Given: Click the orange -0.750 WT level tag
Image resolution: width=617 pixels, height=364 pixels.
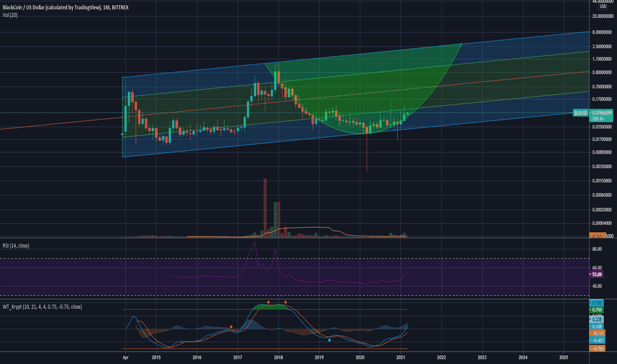Looking at the screenshot, I should click(x=596, y=349).
